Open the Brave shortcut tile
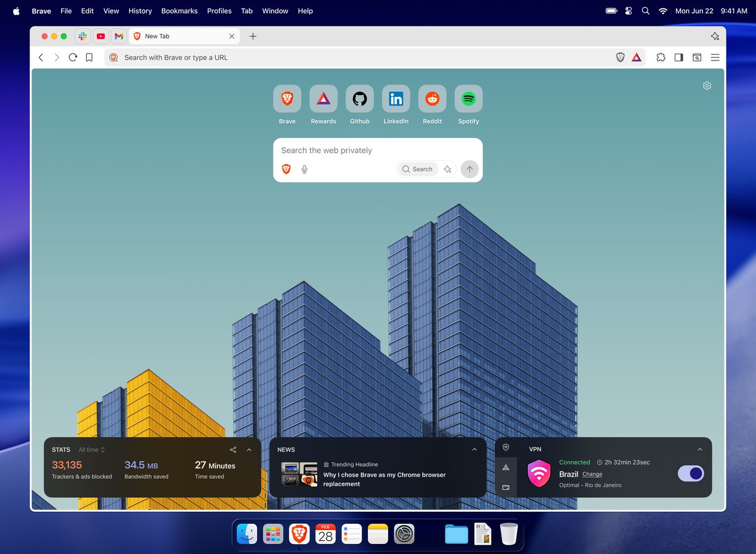 (x=287, y=99)
